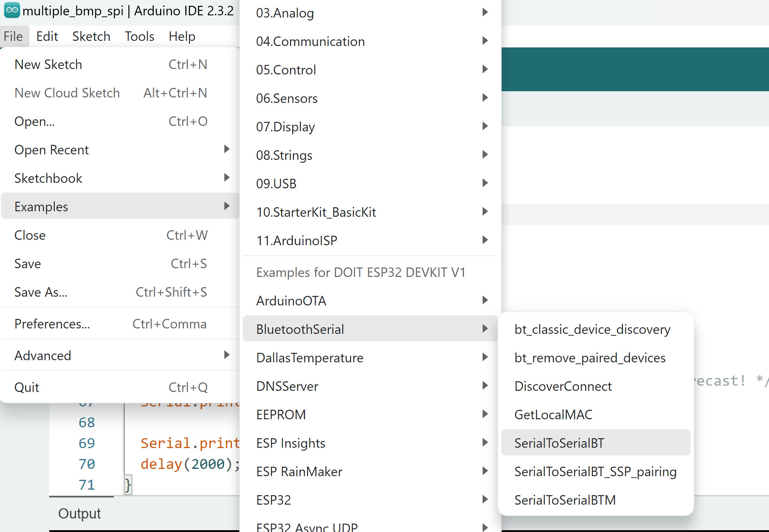Choose New Sketch from File menu

coord(120,65)
